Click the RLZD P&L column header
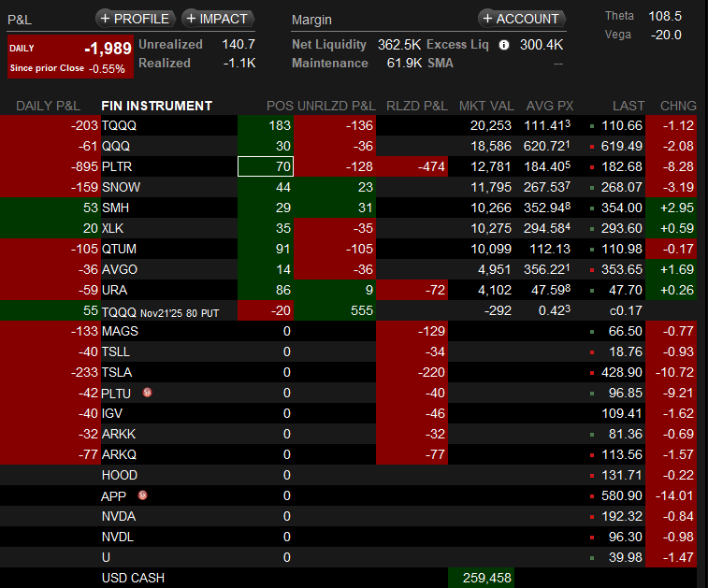This screenshot has height=588, width=708. tap(417, 106)
